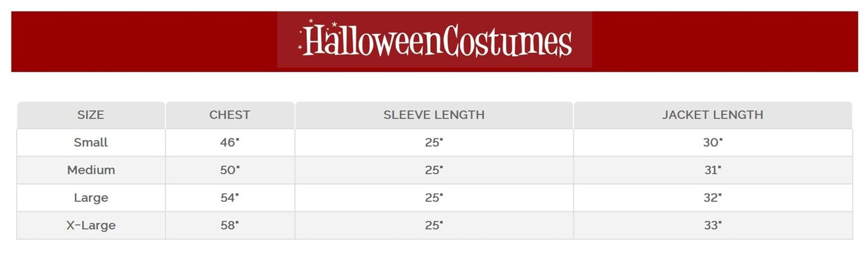Select the CHEST column header
This screenshot has width=868, height=256.
coord(230,115)
